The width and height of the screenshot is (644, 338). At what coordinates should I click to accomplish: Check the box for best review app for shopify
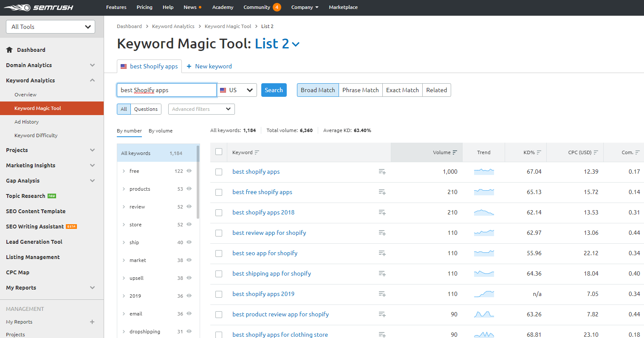[219, 233]
